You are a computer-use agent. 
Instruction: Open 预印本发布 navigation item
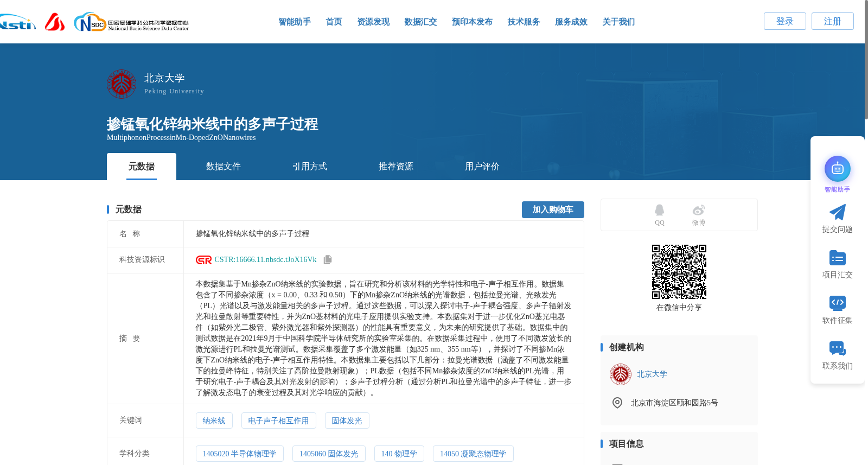click(x=472, y=22)
